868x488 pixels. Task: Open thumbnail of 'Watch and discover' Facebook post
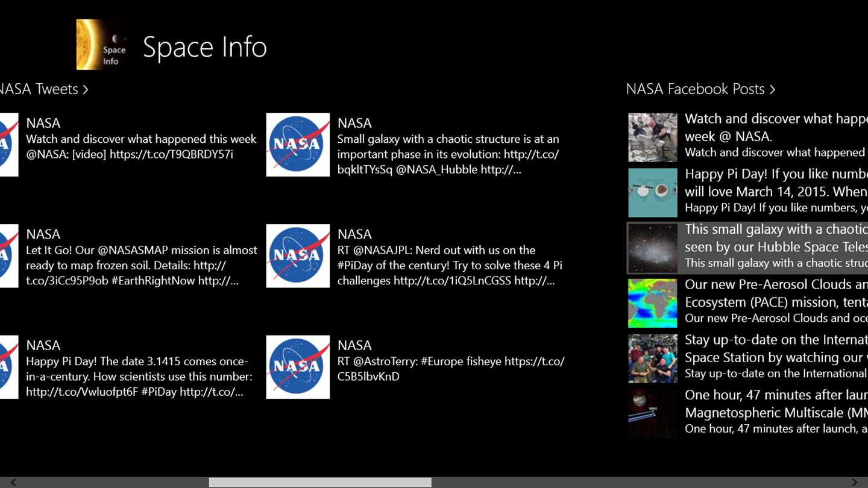653,137
